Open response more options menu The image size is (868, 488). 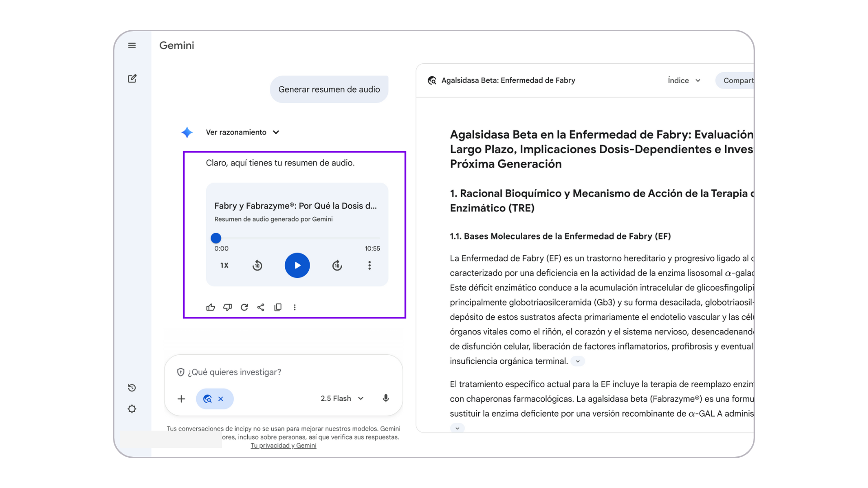(295, 307)
